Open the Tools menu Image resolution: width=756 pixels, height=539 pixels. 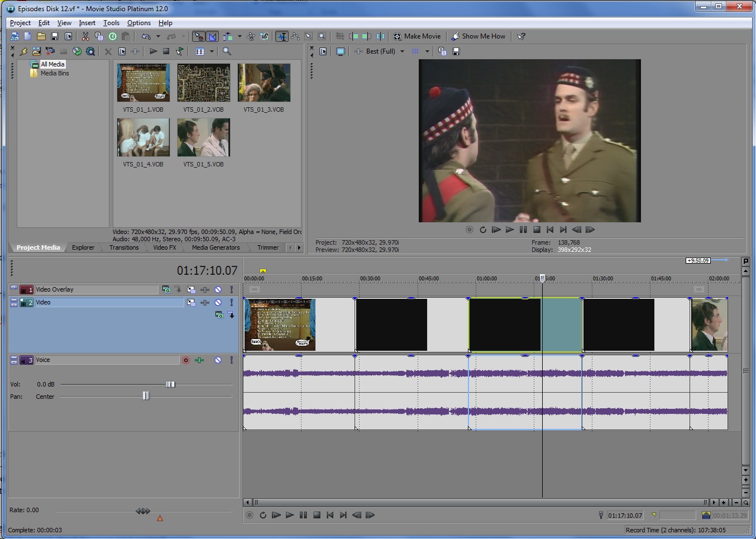[111, 23]
